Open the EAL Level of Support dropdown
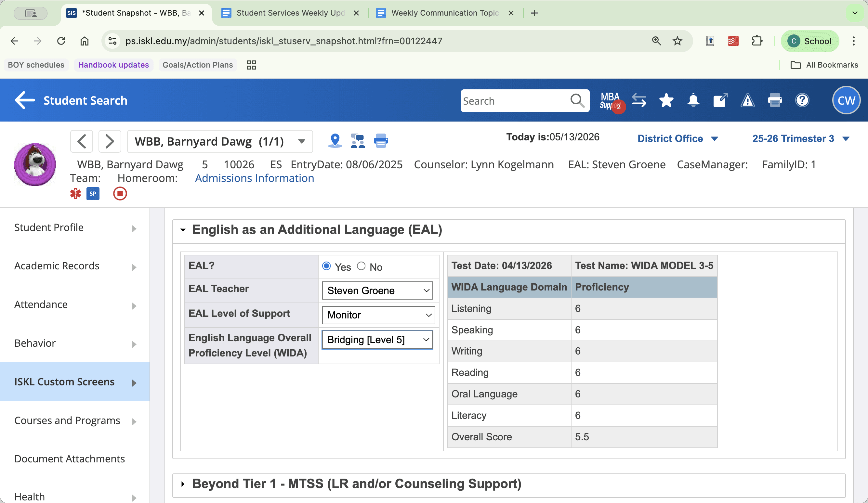 point(378,315)
